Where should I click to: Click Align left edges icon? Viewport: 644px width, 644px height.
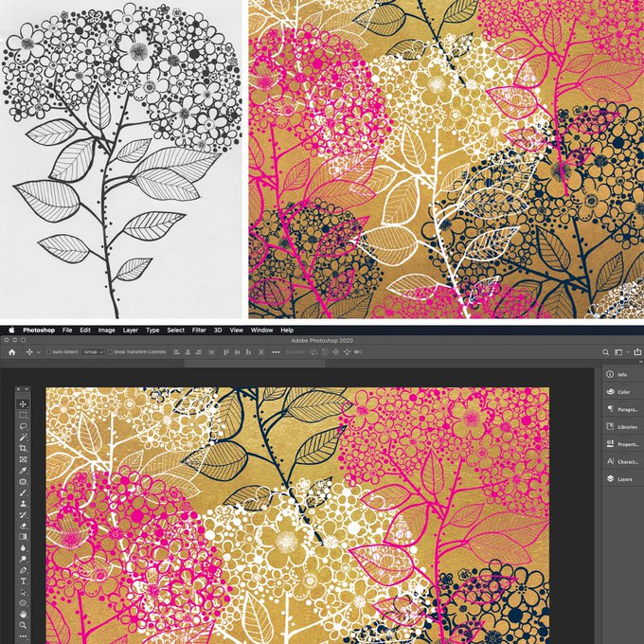(x=176, y=352)
